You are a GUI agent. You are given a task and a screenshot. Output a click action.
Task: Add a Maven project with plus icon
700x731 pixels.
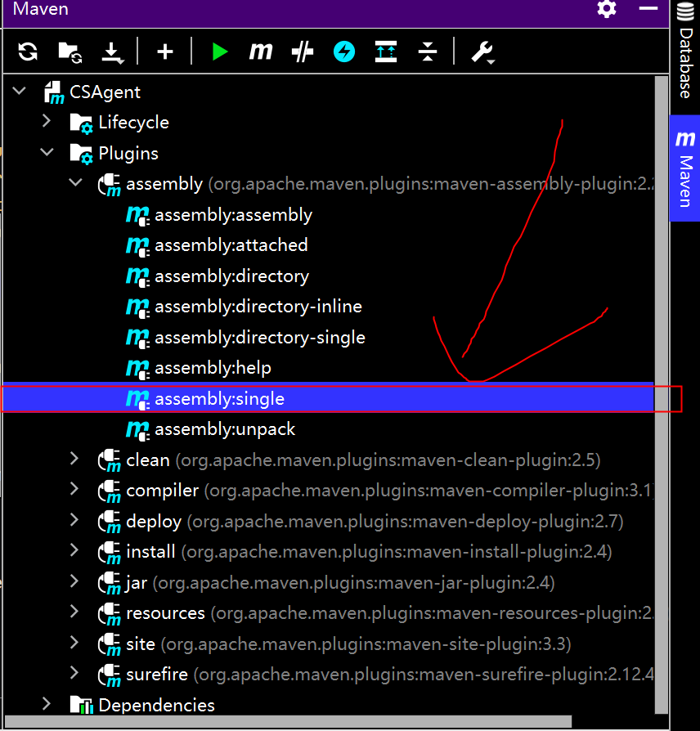pyautogui.click(x=165, y=52)
